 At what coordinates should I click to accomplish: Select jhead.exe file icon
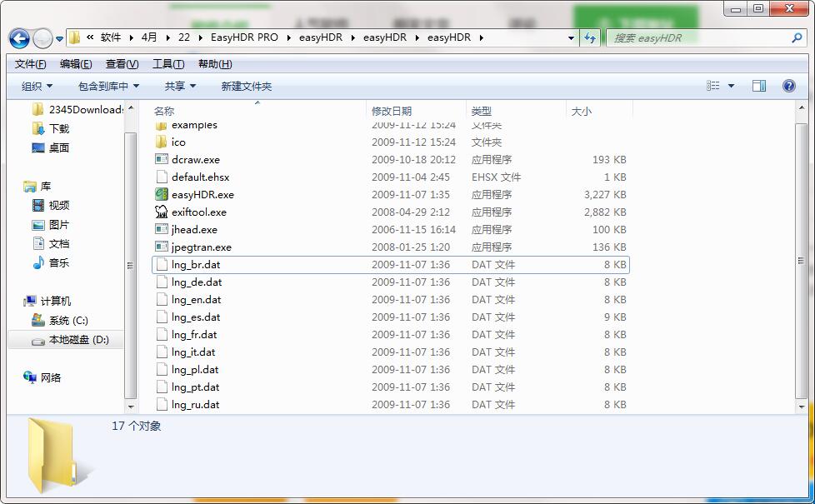tap(161, 230)
